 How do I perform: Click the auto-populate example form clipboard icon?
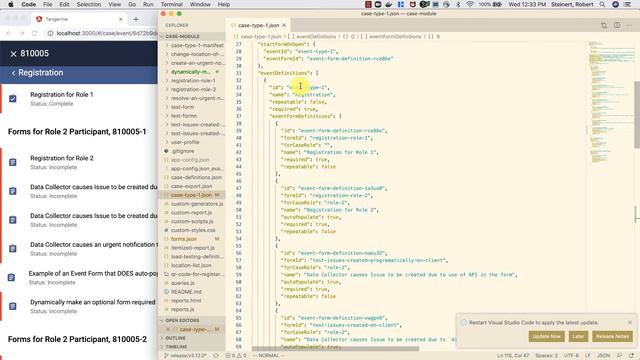11,278
